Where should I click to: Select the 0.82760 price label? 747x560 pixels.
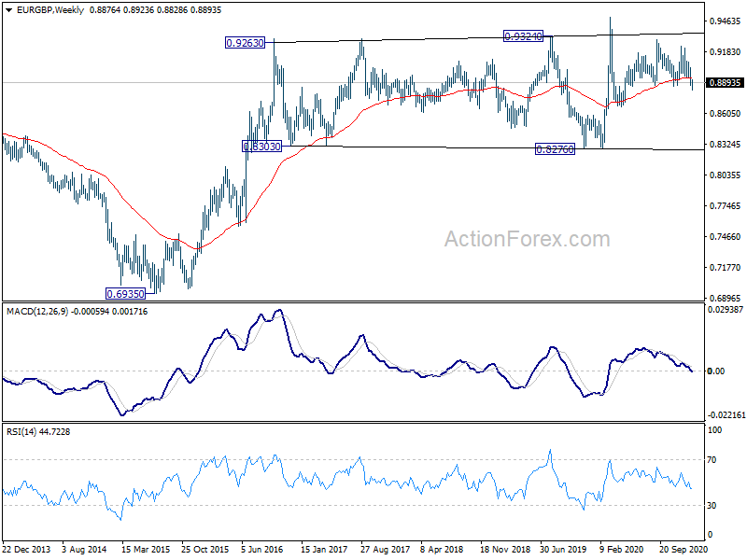coord(555,149)
